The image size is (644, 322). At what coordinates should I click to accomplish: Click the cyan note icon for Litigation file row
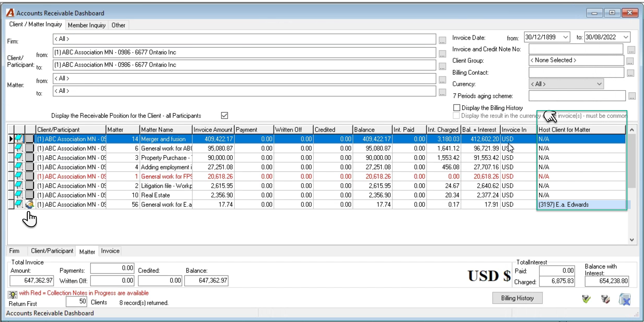[x=19, y=186]
